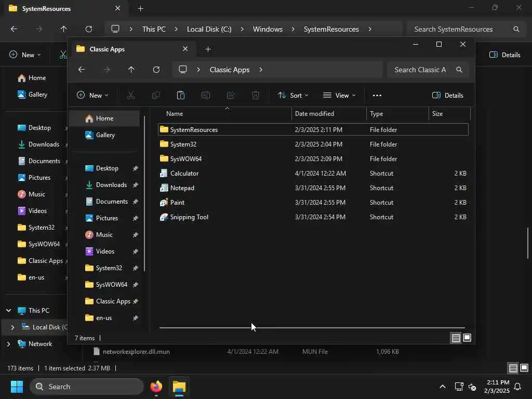Open New dropdown in SystemResources window
This screenshot has width=532, height=399.
pos(25,55)
